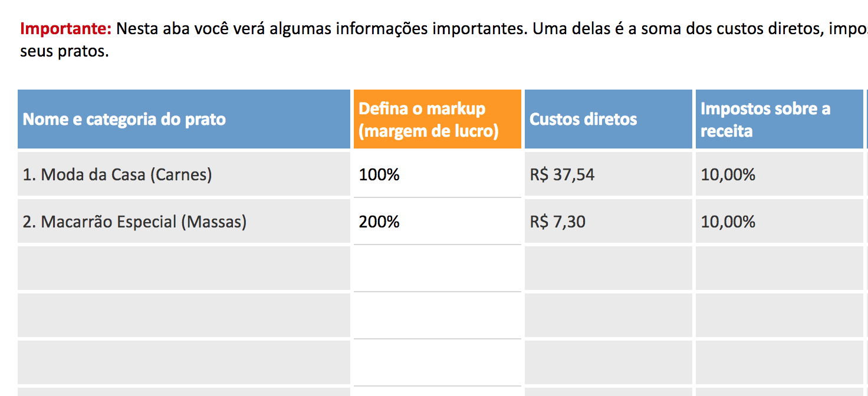868x396 pixels.
Task: Select the 'Impostos sobre a receita' header
Action: [780, 119]
